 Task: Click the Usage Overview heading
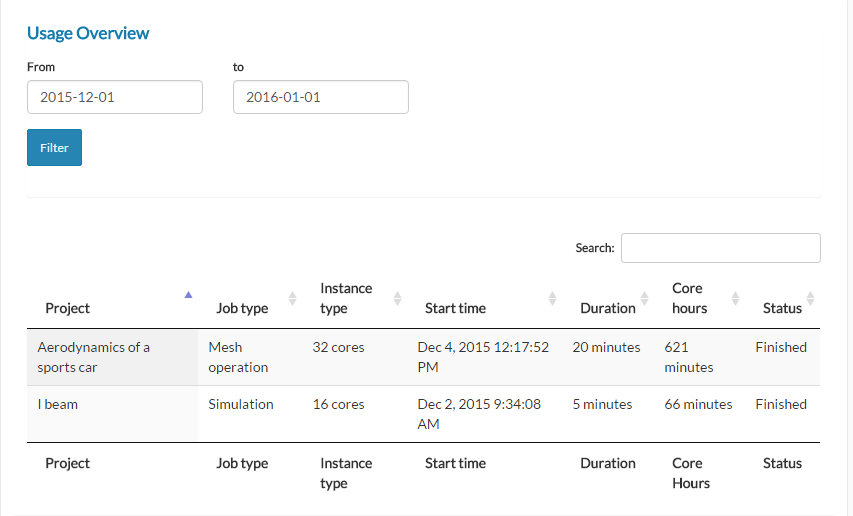click(x=88, y=33)
